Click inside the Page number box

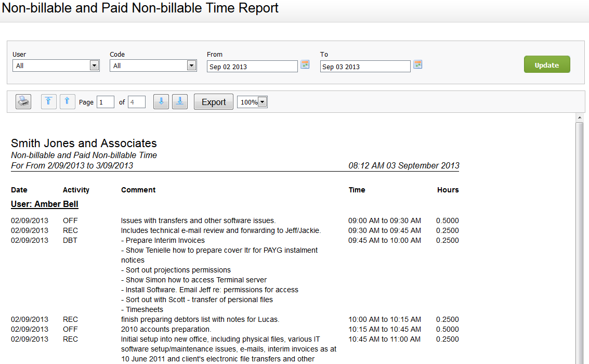tap(105, 101)
